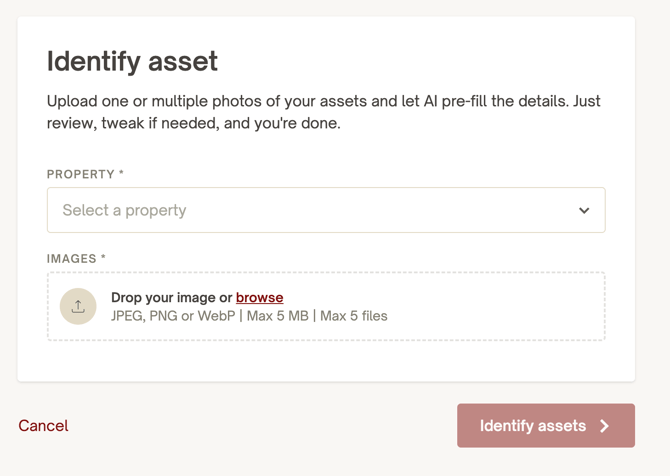
Task: Submit with the Identify assets button
Action: point(546,426)
